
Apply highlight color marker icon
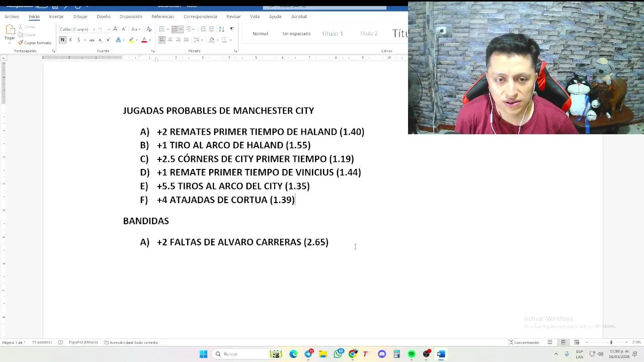[131, 40]
